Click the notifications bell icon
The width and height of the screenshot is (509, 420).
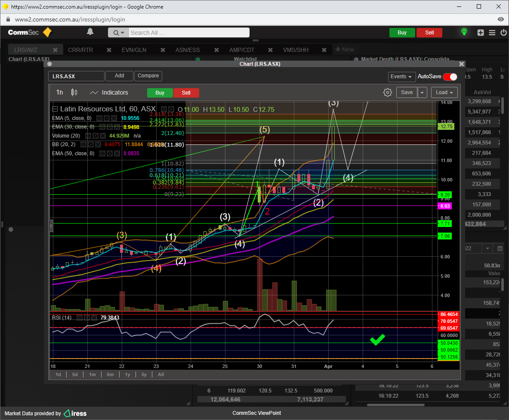tap(90, 32)
